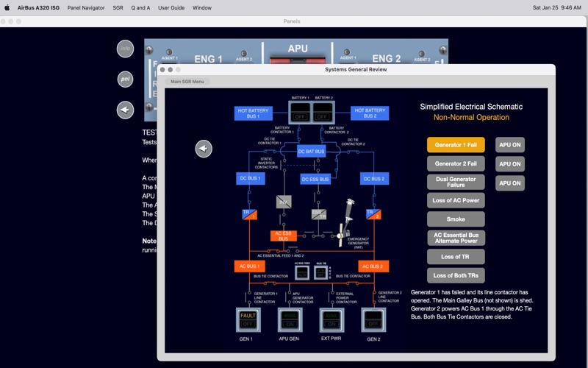Viewport: 588px width, 368px height.
Task: Click the round info button
Action: click(125, 49)
